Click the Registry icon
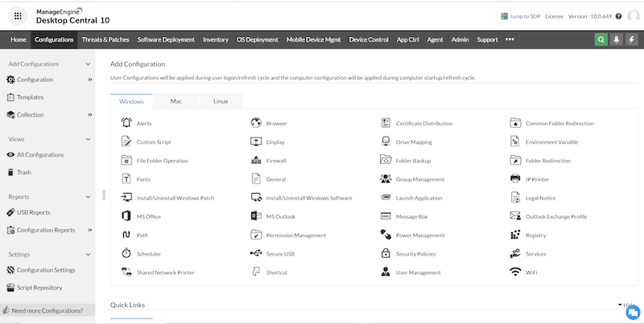 click(515, 235)
